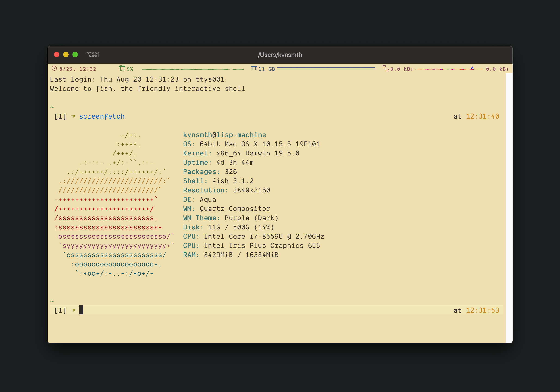Click the memory usage graph

[x=326, y=69]
